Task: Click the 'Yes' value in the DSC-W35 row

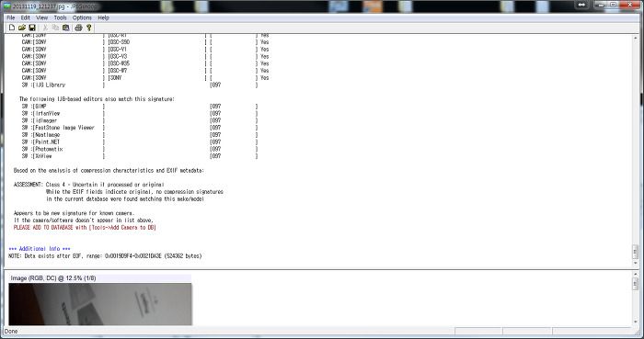Action: pos(265,63)
